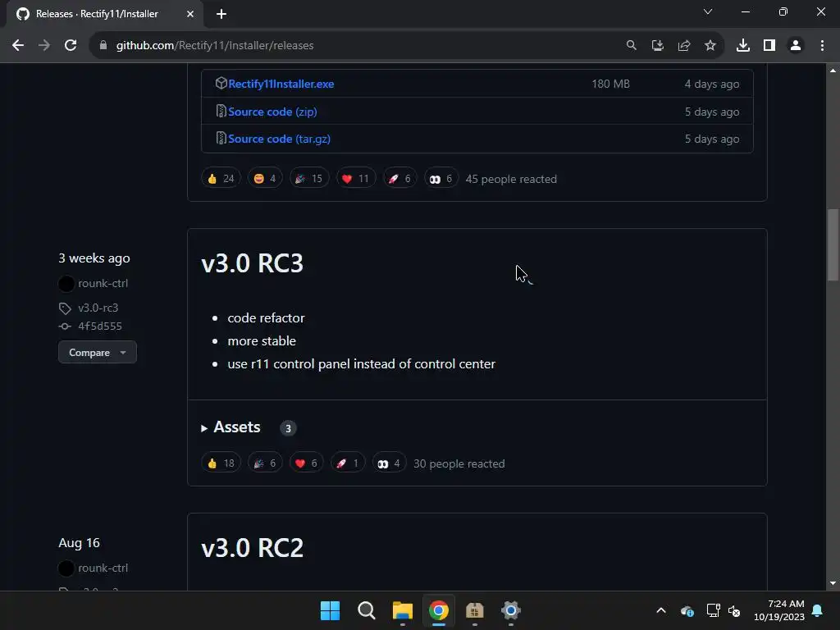Click rounk-ctrl avatar beside v3.0 RC2
This screenshot has height=630, width=840.
(66, 568)
